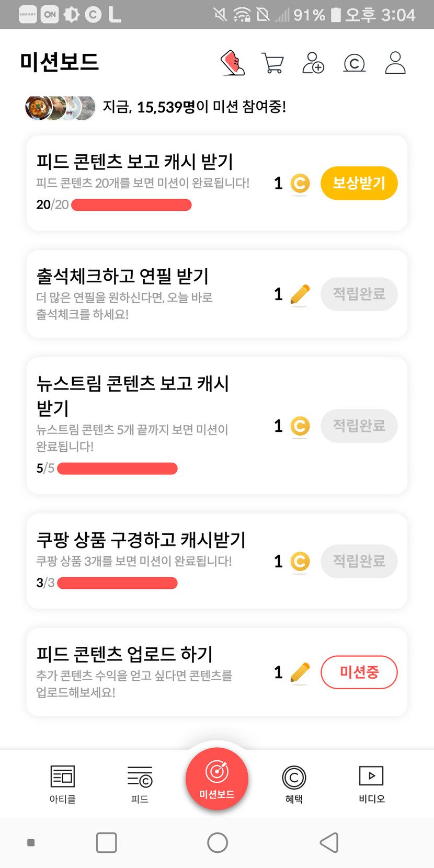Open the user profile icon

coord(395,63)
